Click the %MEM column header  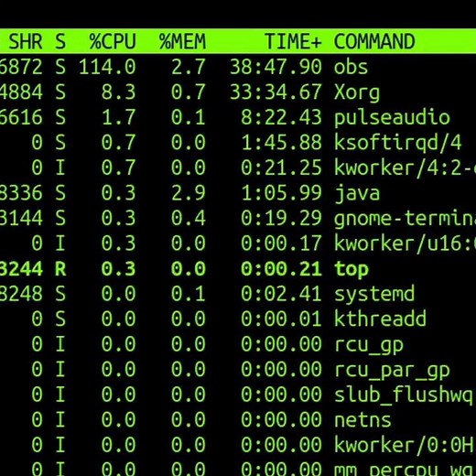[x=182, y=41]
